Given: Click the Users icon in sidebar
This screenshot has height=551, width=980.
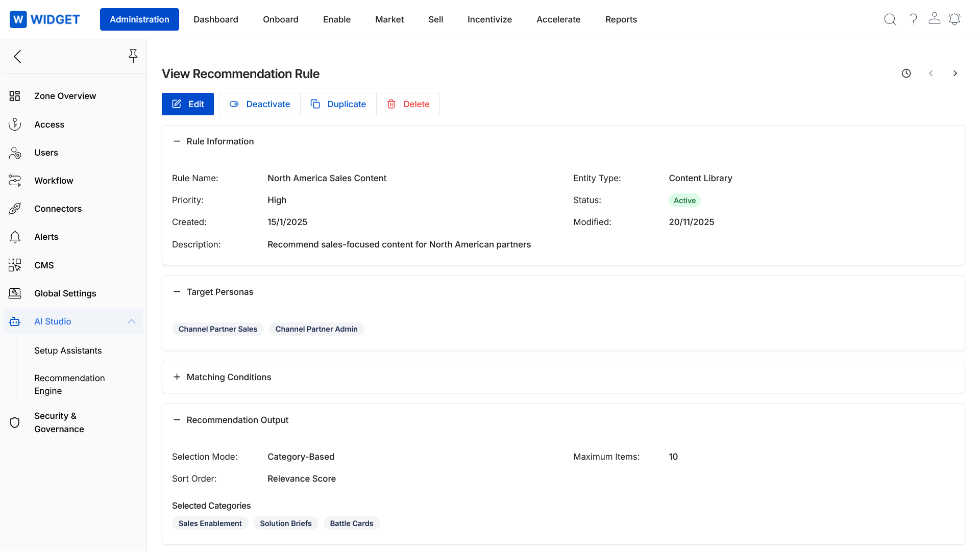Looking at the screenshot, I should pyautogui.click(x=15, y=153).
